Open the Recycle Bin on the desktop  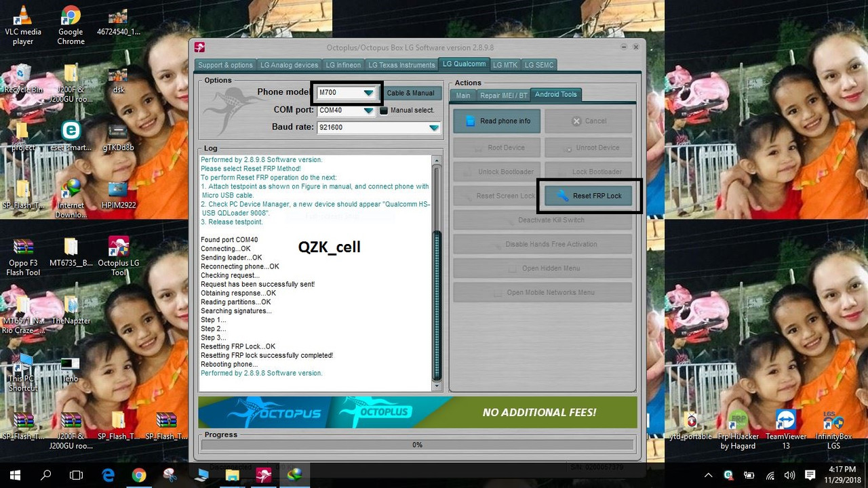point(23,79)
